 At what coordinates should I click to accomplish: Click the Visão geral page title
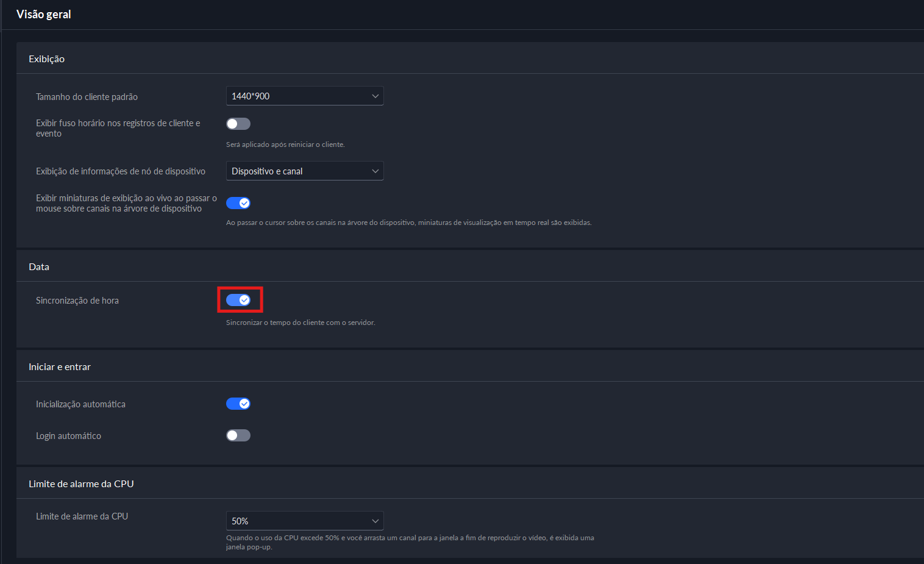[x=44, y=15]
